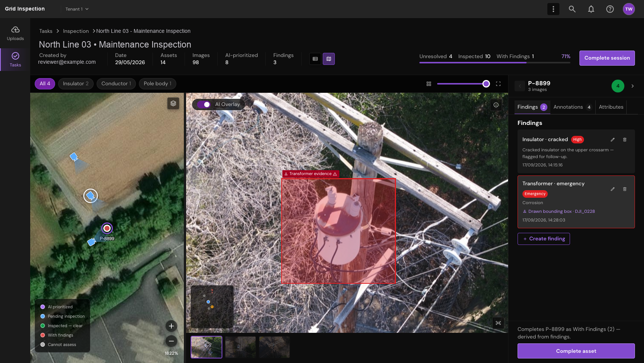
Task: Filter by Conductor 1 chip
Action: click(116, 84)
